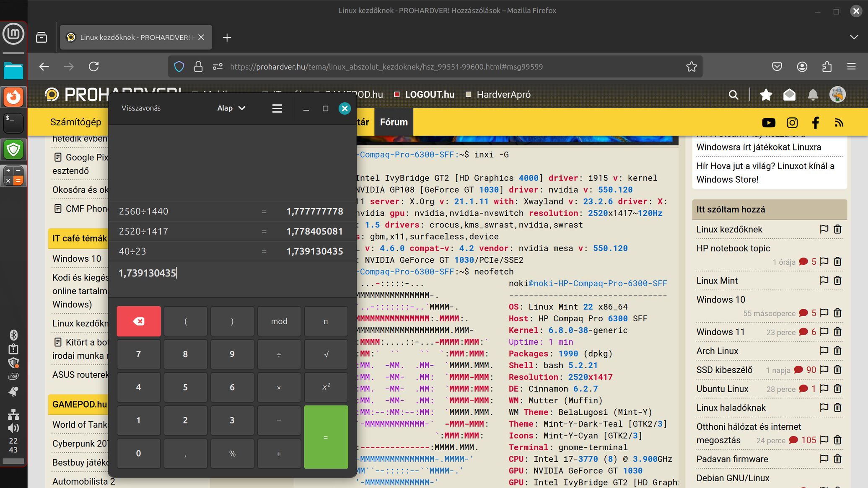Open the Linux Mint topic link
868x488 pixels.
[x=717, y=281]
